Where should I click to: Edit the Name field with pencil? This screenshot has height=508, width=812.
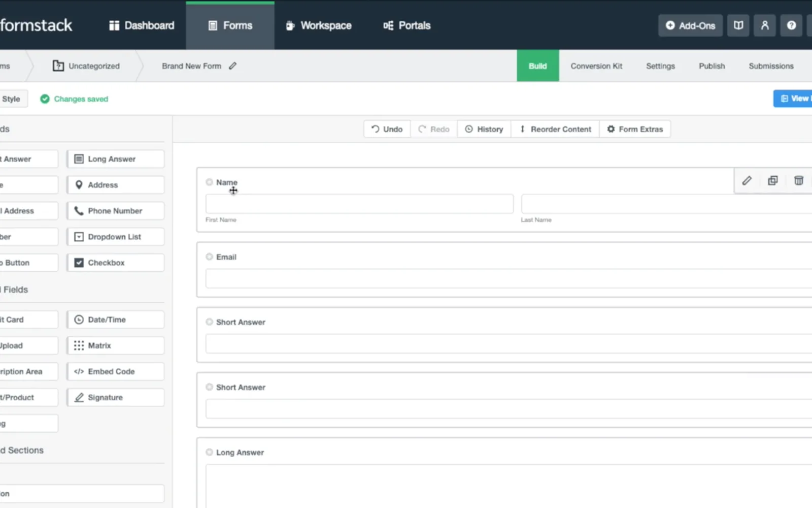point(747,180)
